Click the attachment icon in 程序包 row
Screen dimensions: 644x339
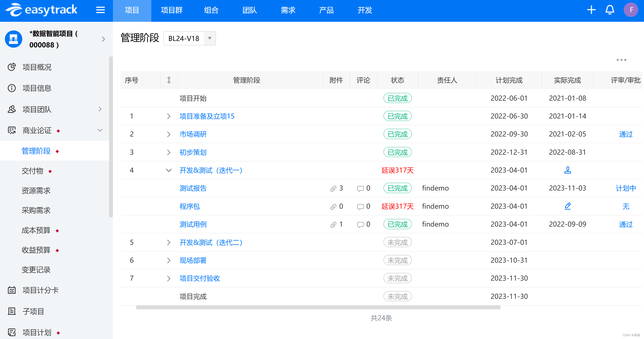tap(333, 207)
